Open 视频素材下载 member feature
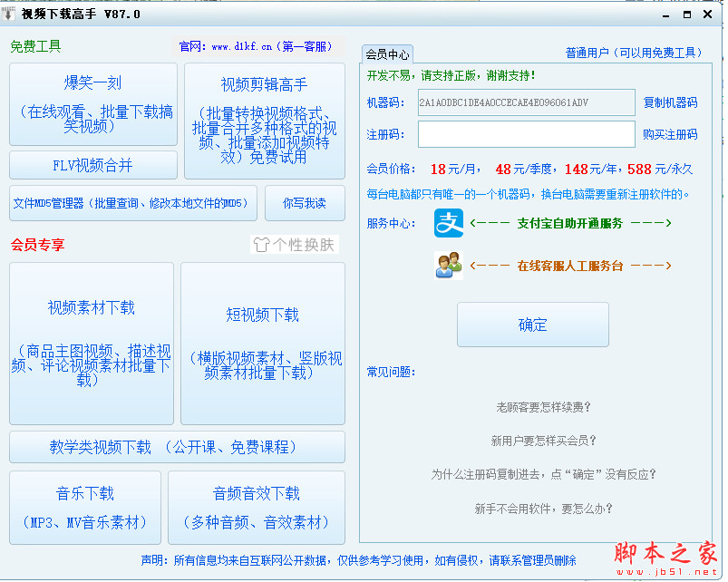Screen dimensions: 728x582 (x=92, y=344)
